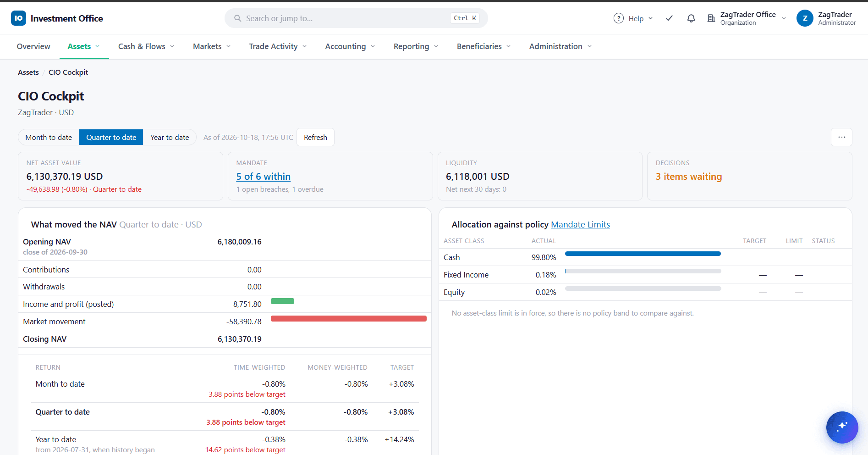The image size is (868, 455).
Task: Click the organization building icon
Action: tap(711, 18)
